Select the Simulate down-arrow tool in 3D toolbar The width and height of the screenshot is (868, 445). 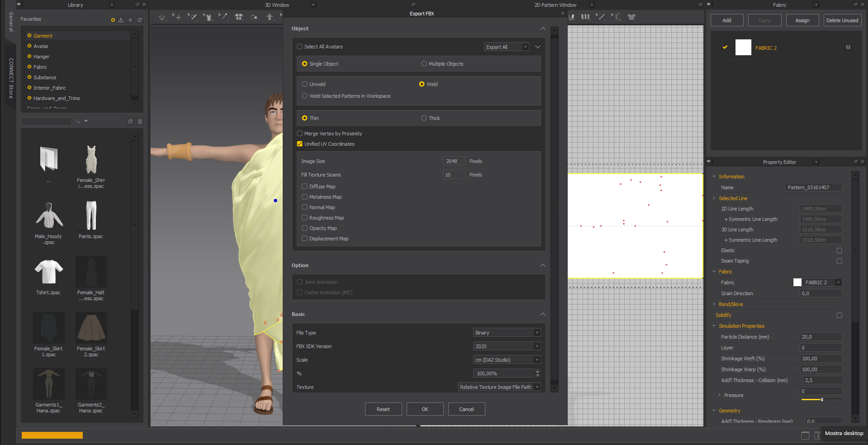[162, 17]
